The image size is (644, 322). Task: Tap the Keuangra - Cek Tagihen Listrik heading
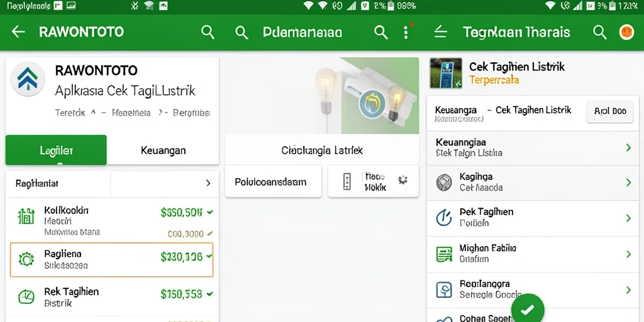click(503, 110)
